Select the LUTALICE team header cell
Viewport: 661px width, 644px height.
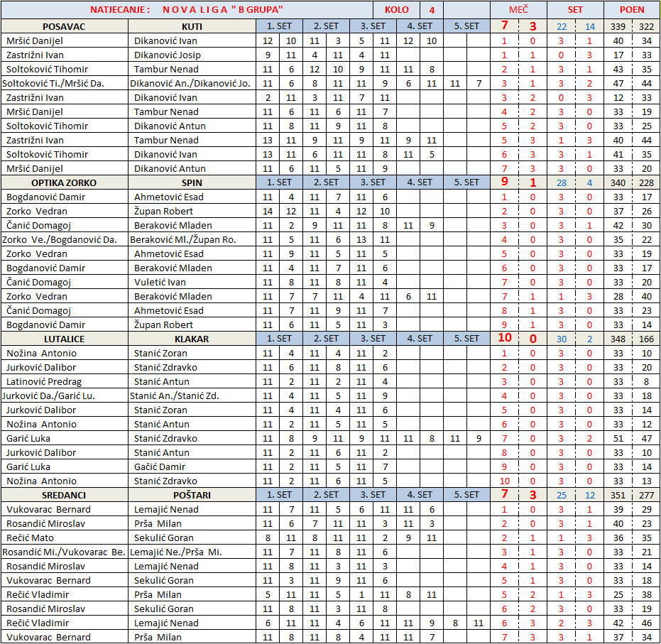[64, 339]
